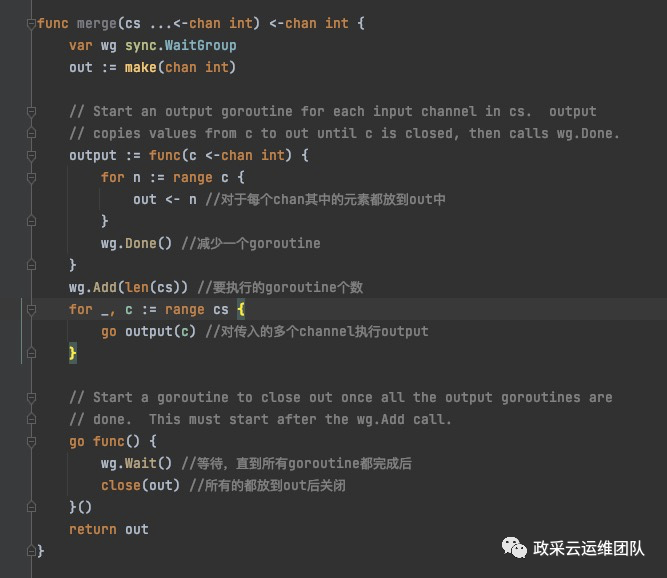Collapse the 'Start an output goroutine' comment
This screenshot has width=667, height=578.
pyautogui.click(x=31, y=111)
